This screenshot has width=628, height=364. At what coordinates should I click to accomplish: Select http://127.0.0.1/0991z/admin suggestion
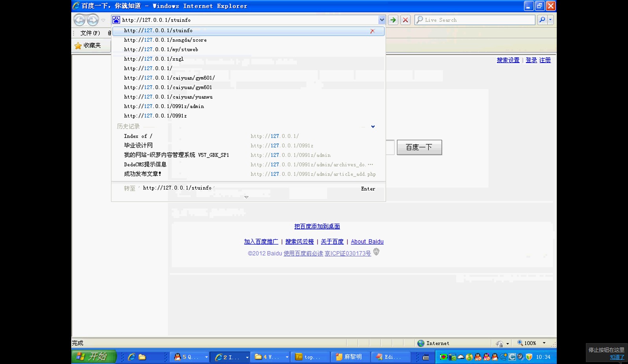[x=248, y=106]
